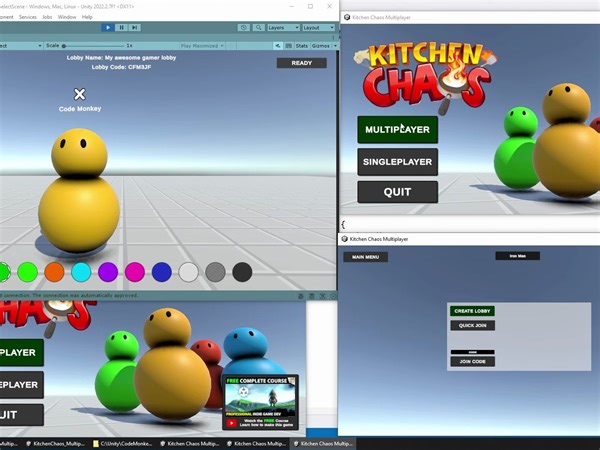
Task: Open the Game view three-dot options menu
Action: tap(334, 38)
